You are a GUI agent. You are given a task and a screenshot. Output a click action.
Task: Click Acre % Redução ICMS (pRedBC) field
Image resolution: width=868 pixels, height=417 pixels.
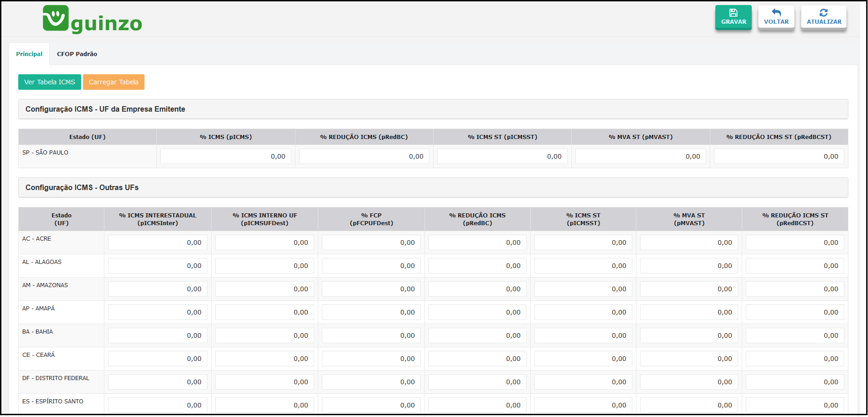pyautogui.click(x=477, y=242)
